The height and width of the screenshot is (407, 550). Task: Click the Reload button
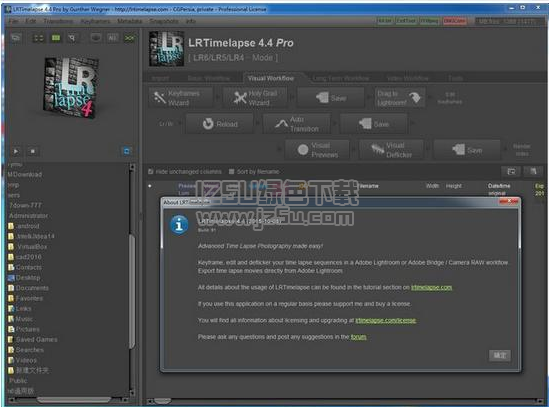coord(220,124)
